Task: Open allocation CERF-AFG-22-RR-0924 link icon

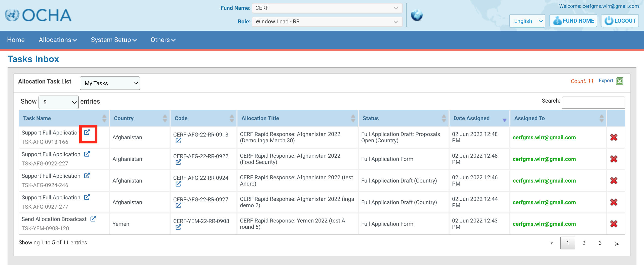Action: click(178, 184)
